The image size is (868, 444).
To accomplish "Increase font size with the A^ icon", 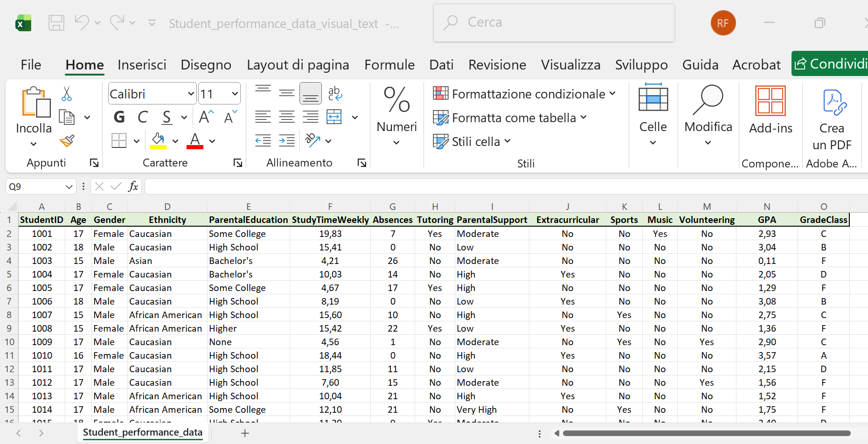I will click(204, 117).
